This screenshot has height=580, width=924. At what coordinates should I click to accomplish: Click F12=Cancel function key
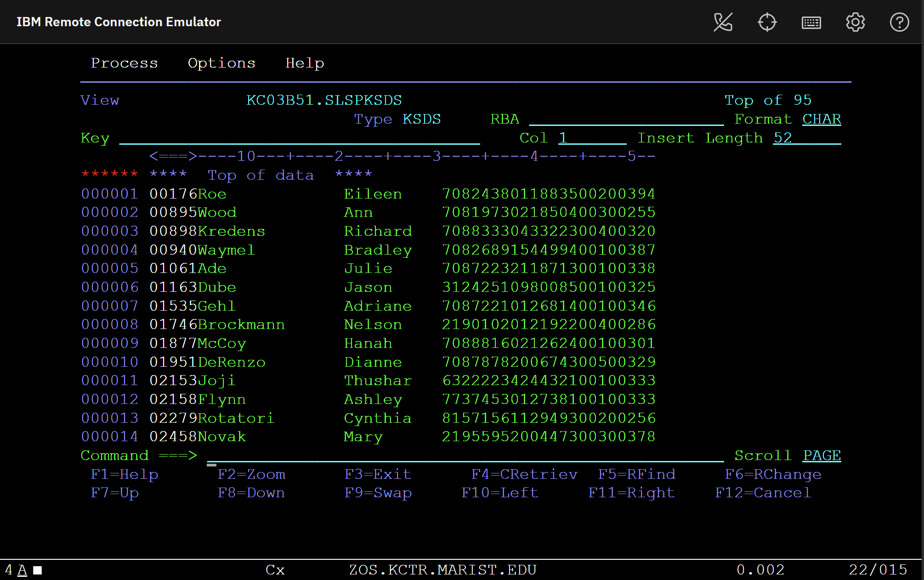[x=763, y=493]
